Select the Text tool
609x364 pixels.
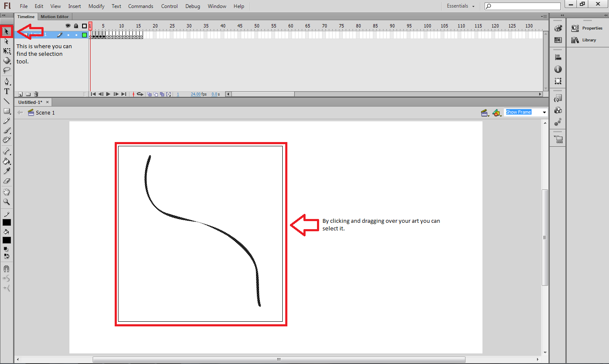click(6, 91)
